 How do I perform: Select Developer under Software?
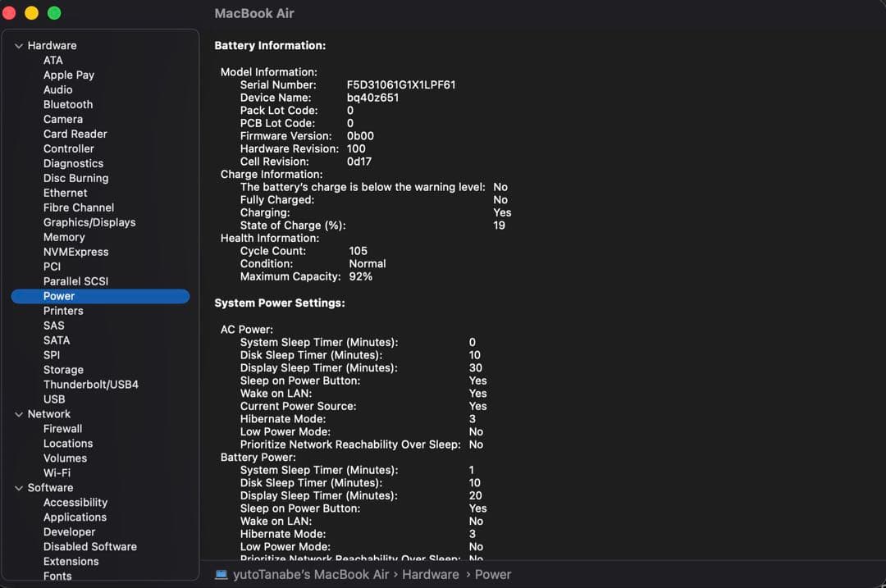tap(70, 532)
